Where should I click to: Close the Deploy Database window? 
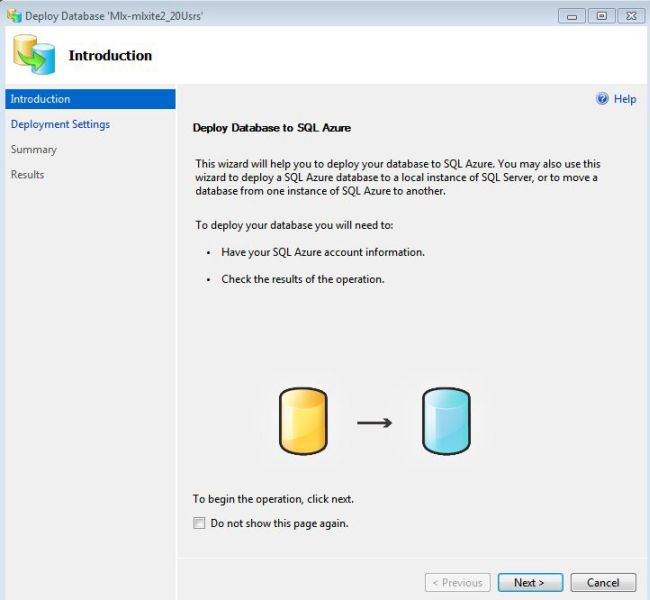click(x=631, y=16)
